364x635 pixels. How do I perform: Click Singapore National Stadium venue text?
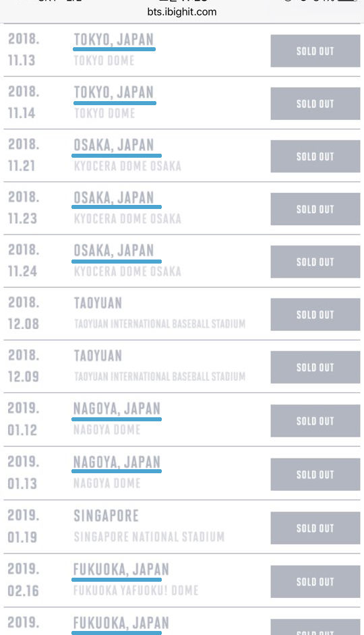(x=149, y=537)
